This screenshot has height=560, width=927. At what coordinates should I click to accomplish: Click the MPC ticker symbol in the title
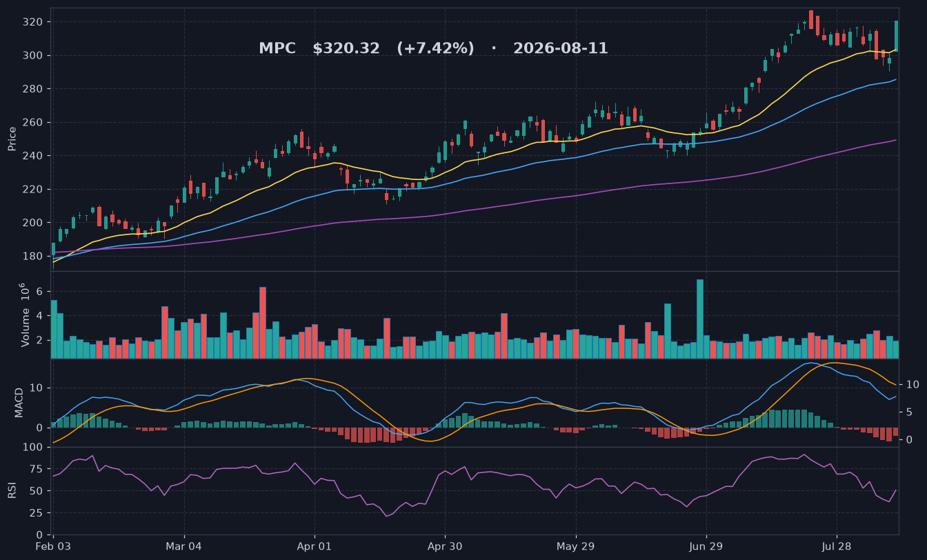[277, 48]
